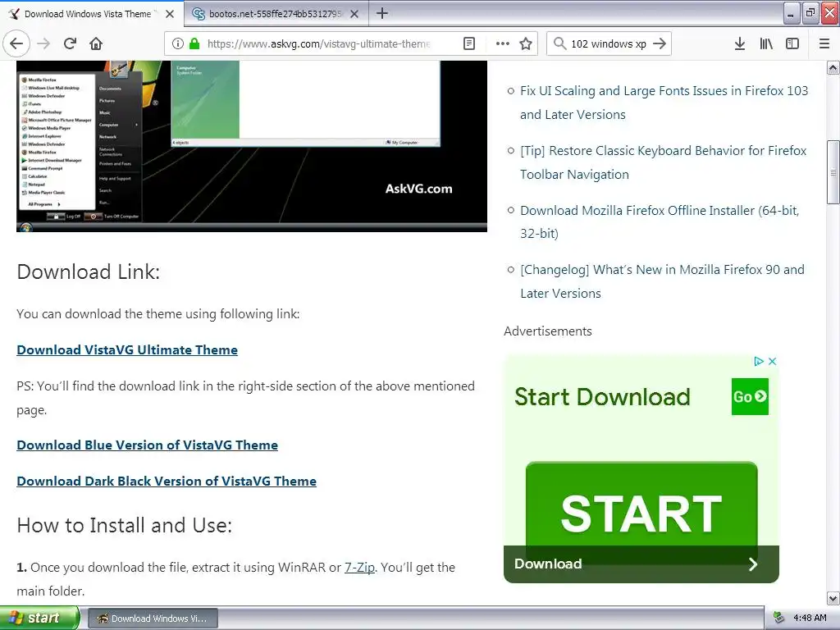The image size is (840, 630).
Task: Close the Download Windows Vista Theme tab
Action: [170, 14]
